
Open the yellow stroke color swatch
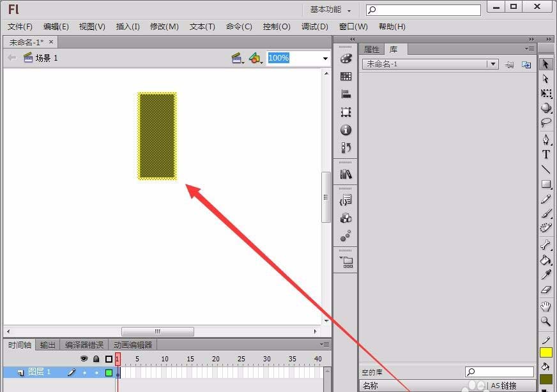(546, 352)
